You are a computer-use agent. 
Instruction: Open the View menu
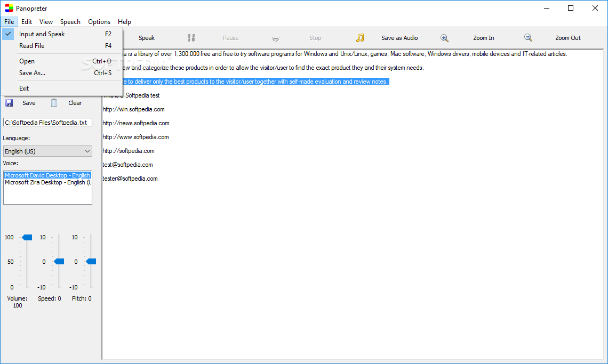pos(46,22)
